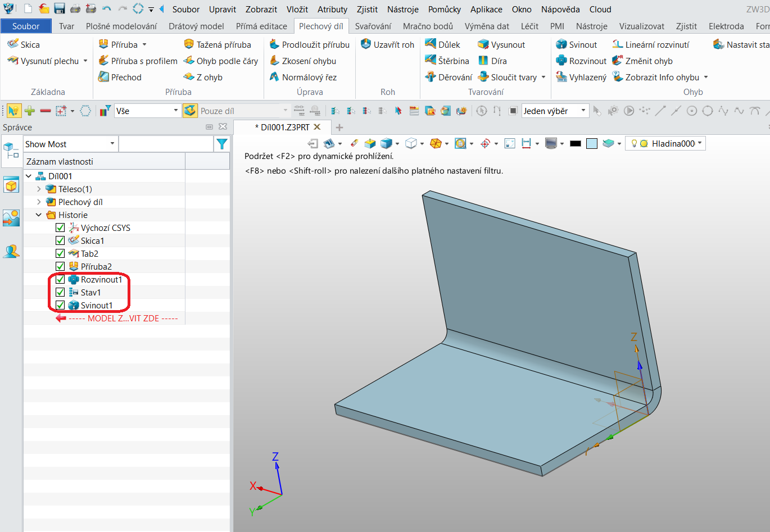770x532 pixels.
Task: Collapse the Historie folder node
Action: click(39, 215)
